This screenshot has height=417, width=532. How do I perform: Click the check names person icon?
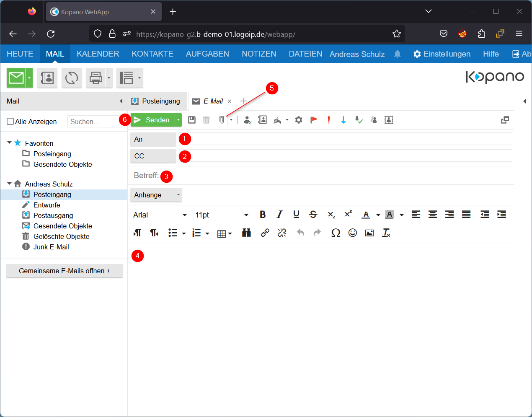click(248, 120)
